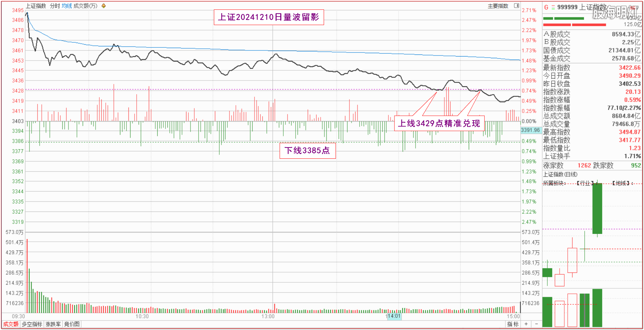Viewport: 644px width, 330px height.
Task: Click the 成交额(万) label
Action: coord(85,6)
